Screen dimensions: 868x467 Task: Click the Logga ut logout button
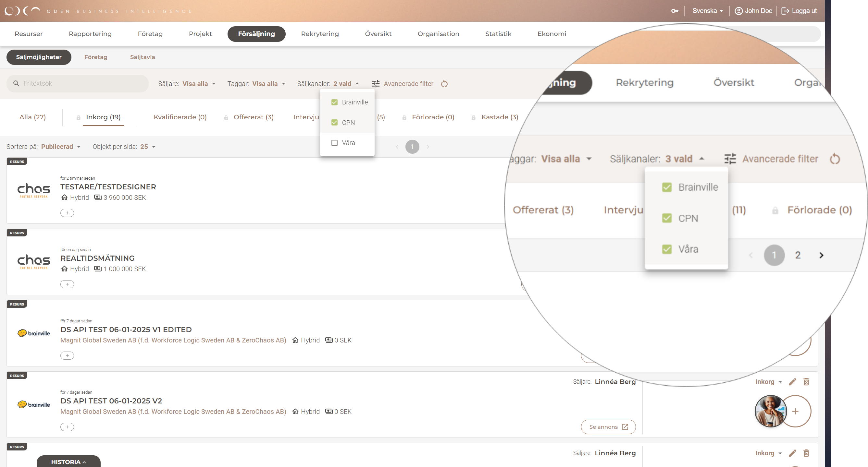click(x=799, y=11)
